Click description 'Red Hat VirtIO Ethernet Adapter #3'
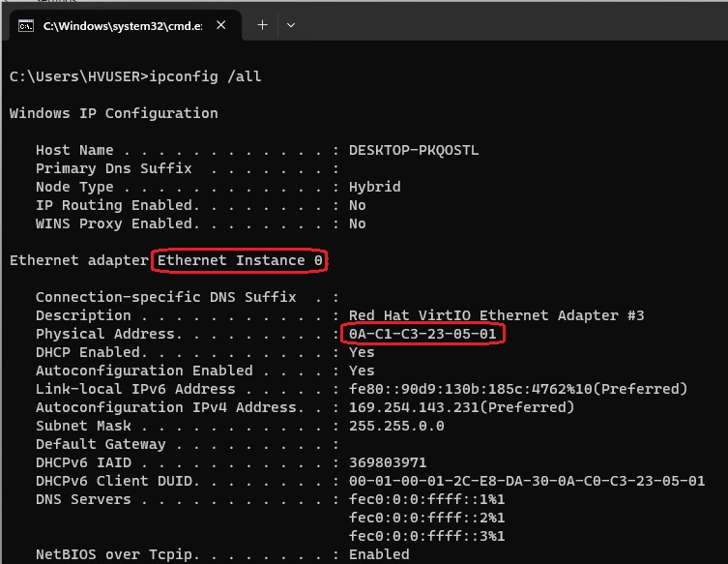The image size is (728, 564). 496,315
